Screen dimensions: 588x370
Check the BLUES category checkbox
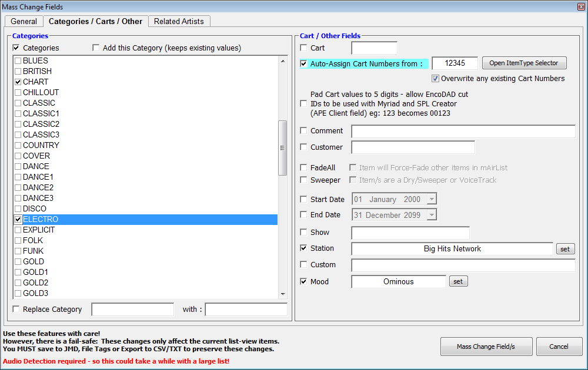pyautogui.click(x=18, y=60)
